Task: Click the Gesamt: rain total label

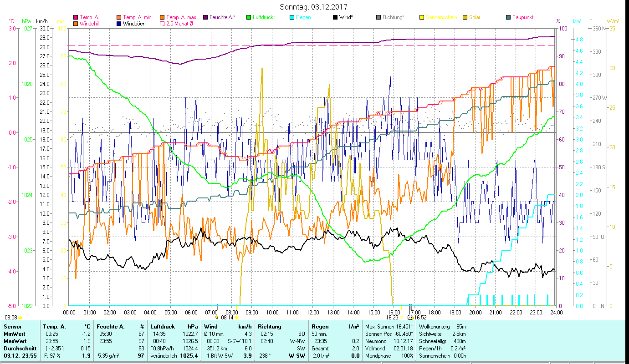Action: [320, 349]
